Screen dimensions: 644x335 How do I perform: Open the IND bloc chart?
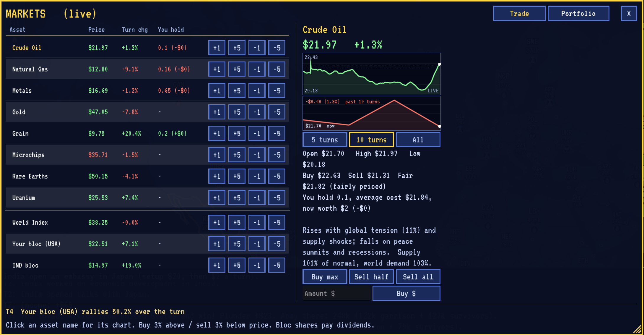pyautogui.click(x=25, y=265)
